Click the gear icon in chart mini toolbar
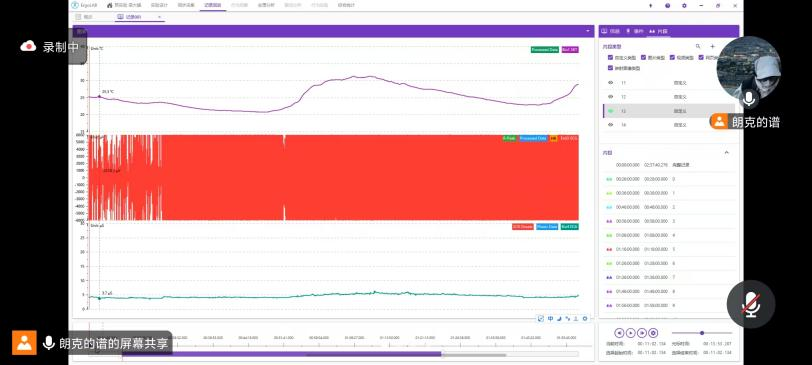This screenshot has width=812, height=365. (585, 318)
